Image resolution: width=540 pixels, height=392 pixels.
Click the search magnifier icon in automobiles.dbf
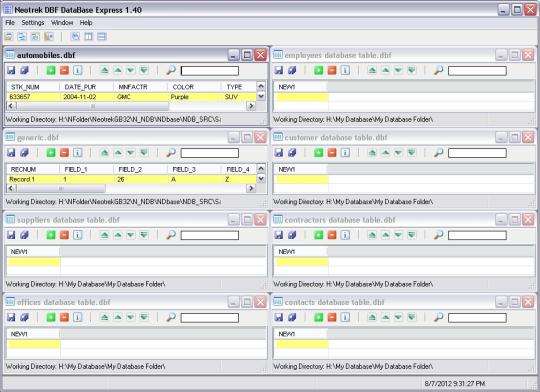pos(171,70)
